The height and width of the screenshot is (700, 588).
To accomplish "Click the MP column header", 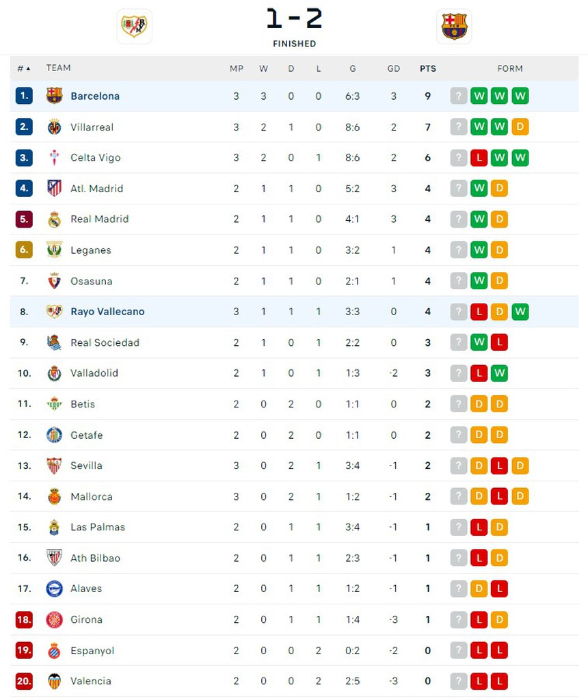I will tap(237, 68).
